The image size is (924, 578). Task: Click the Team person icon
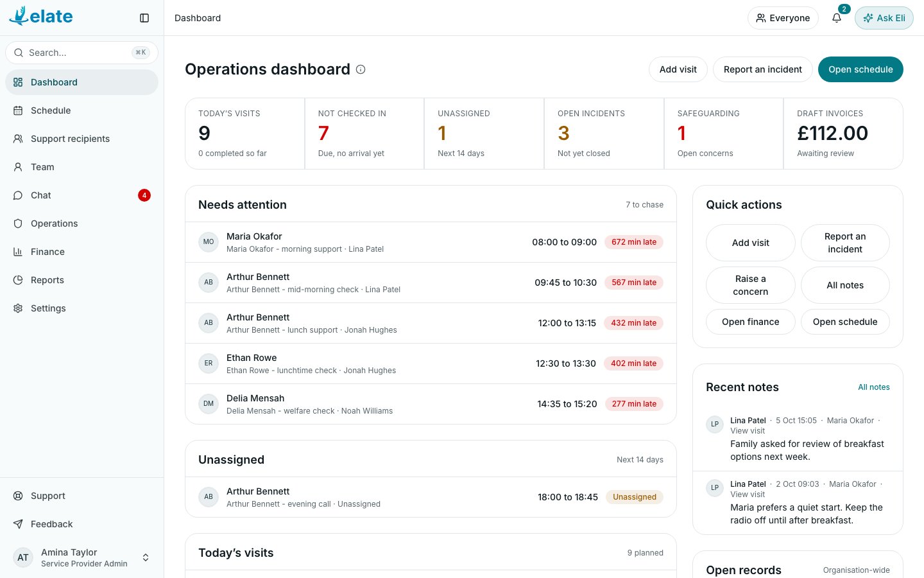pos(18,167)
